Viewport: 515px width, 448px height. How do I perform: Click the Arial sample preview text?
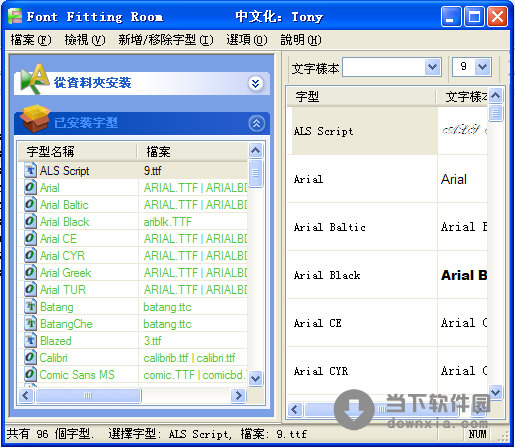click(454, 179)
